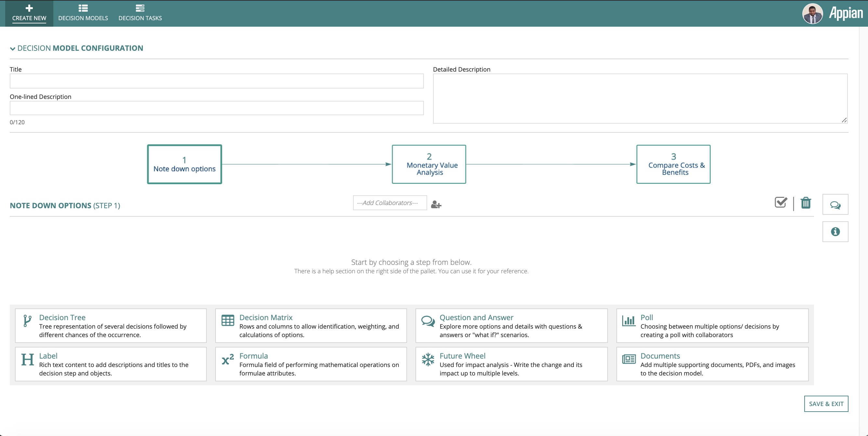This screenshot has height=436, width=868.
Task: Click the Decision Tree branch icon
Action: [27, 320]
